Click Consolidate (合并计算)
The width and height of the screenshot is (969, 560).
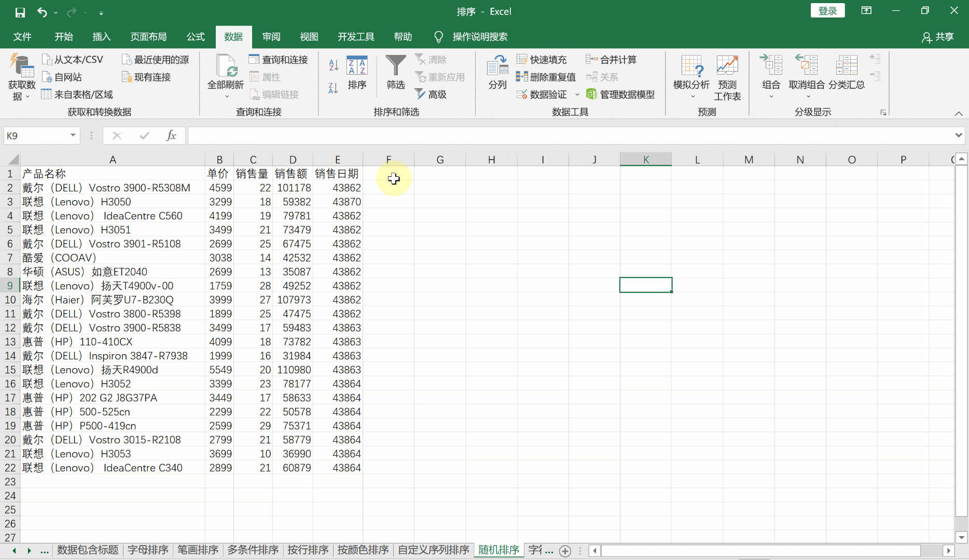click(611, 60)
